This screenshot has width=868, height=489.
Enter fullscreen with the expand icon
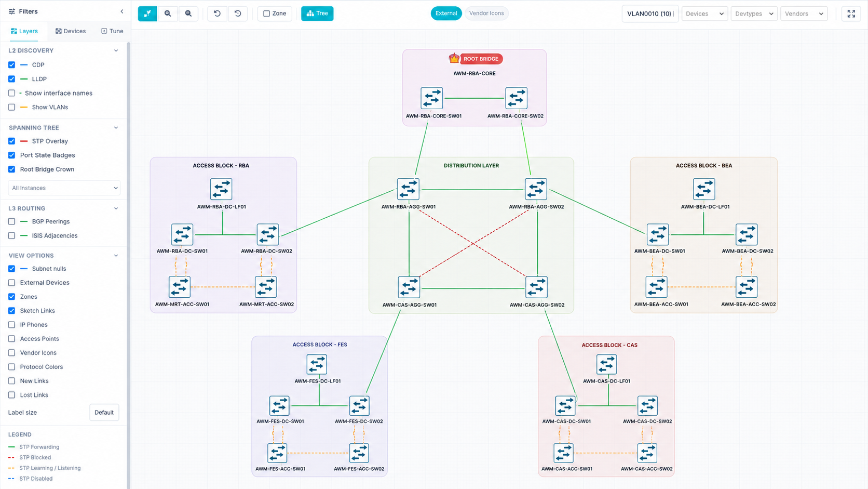tap(851, 14)
